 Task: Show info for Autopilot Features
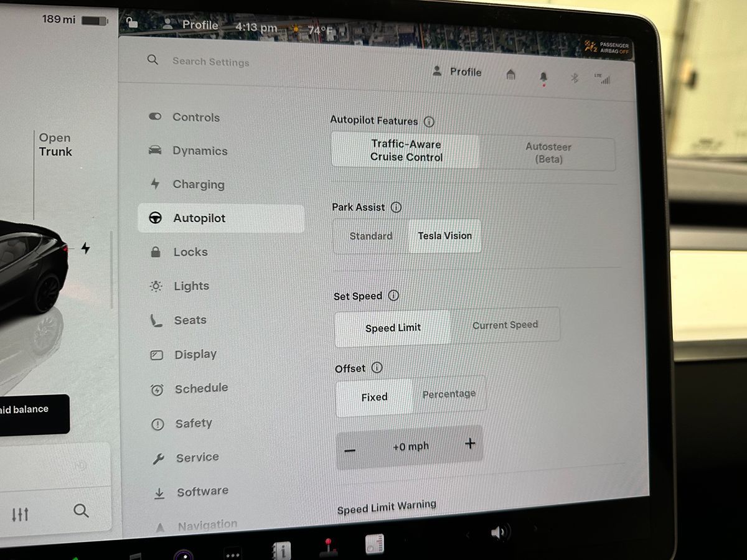pyautogui.click(x=429, y=122)
